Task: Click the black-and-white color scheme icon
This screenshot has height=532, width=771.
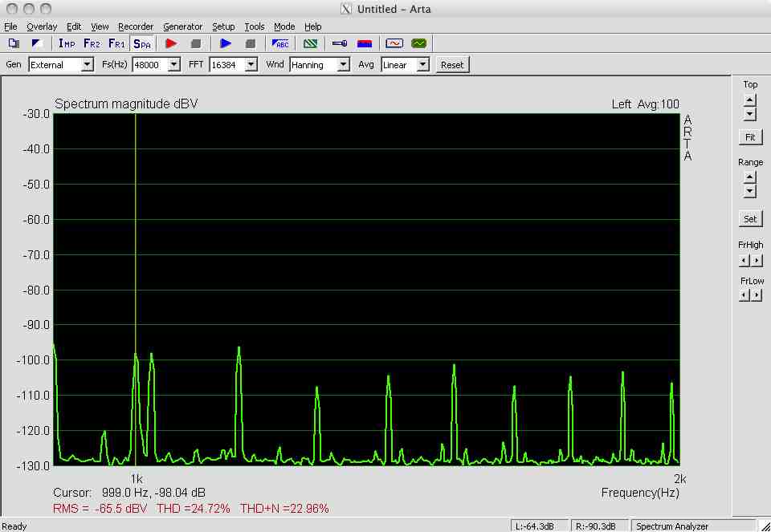Action: click(36, 43)
